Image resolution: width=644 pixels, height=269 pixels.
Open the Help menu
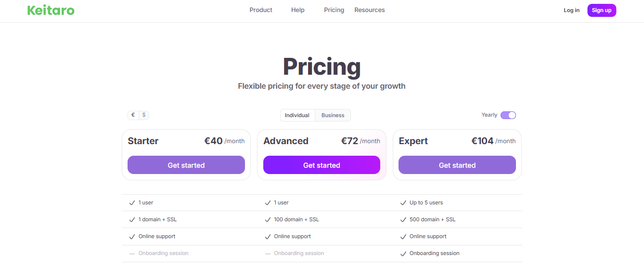pos(298,10)
